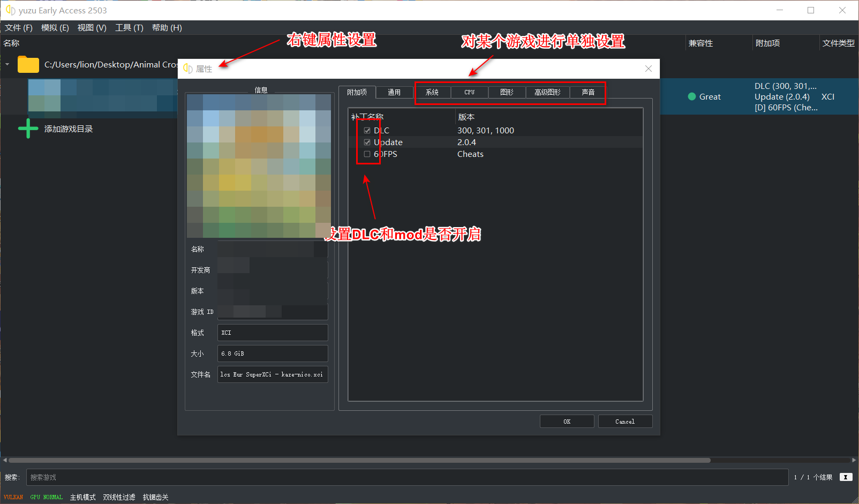Enable the 60FPS patch checkbox
The image size is (859, 504).
click(367, 154)
